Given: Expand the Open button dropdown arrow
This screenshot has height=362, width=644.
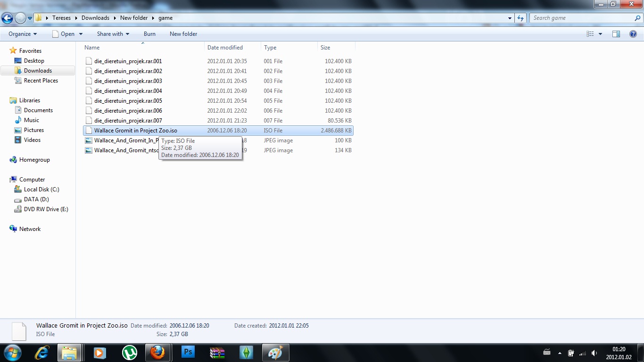Looking at the screenshot, I should click(x=81, y=34).
